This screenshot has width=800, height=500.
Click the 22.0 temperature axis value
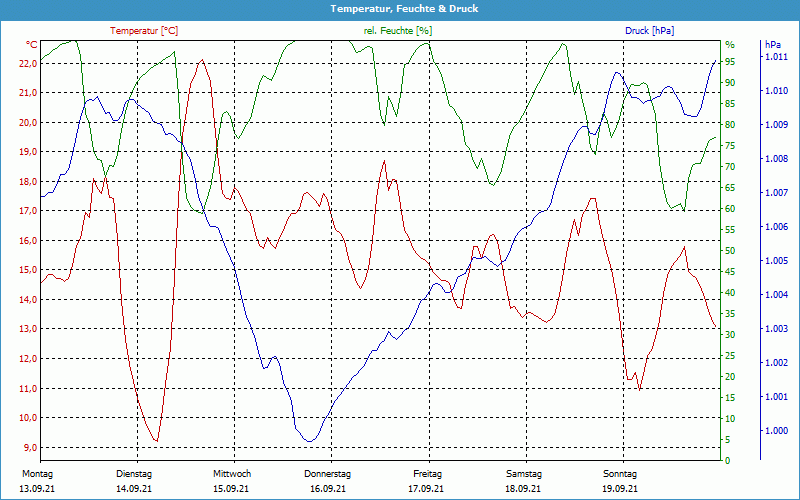tap(27, 63)
